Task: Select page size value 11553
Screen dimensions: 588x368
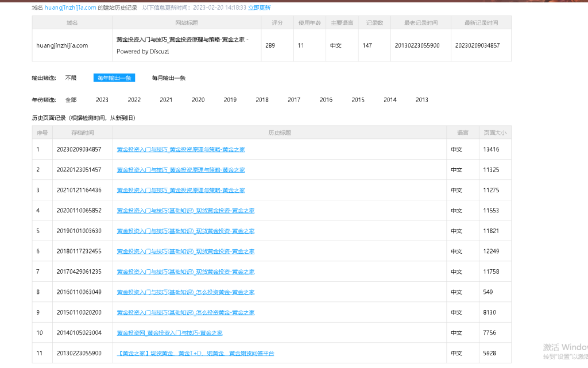Action: tap(492, 211)
